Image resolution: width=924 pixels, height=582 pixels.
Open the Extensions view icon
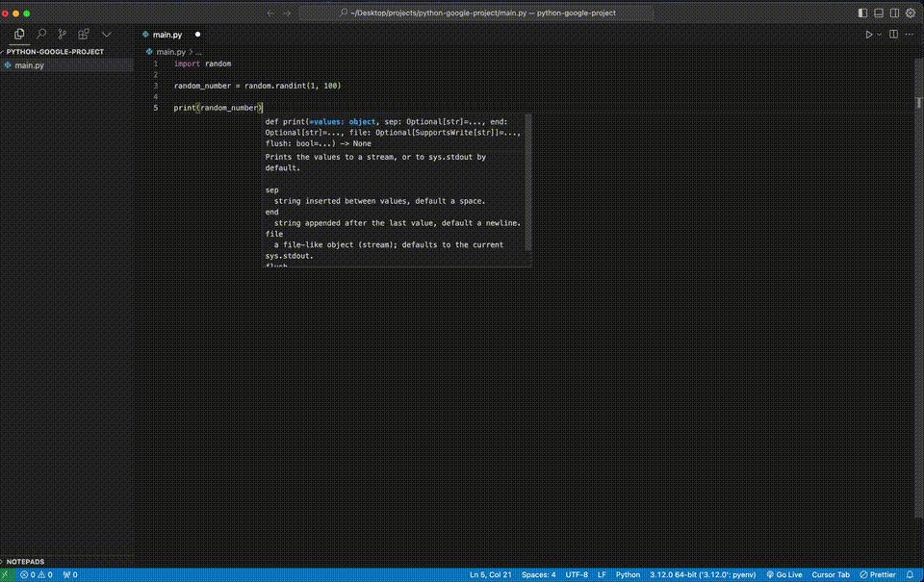point(84,34)
